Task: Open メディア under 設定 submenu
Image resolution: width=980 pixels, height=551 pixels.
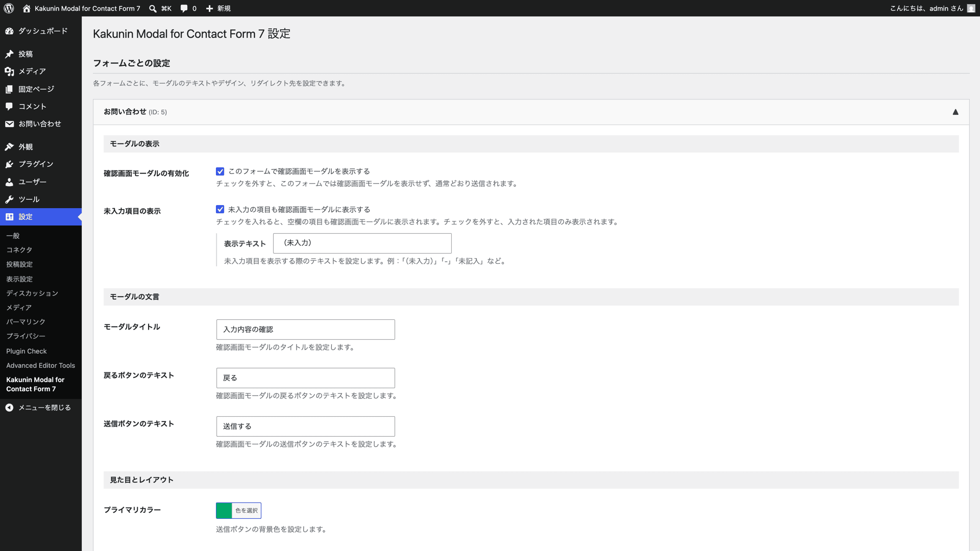Action: pyautogui.click(x=19, y=308)
